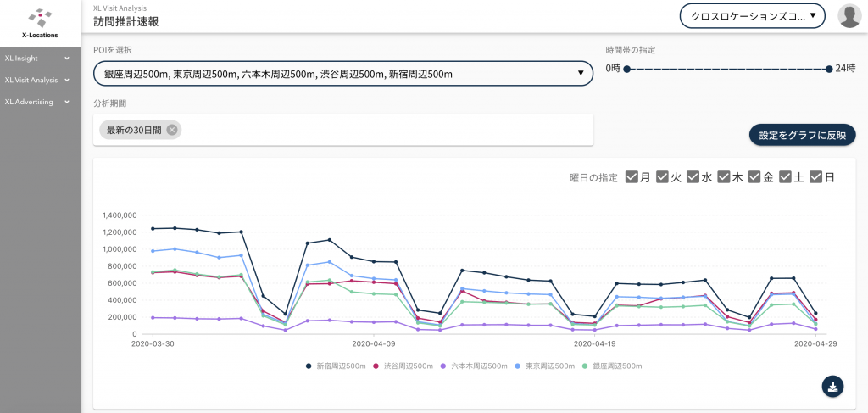
Task: Toggle the 新宿周辺500m legend marker
Action: (309, 366)
